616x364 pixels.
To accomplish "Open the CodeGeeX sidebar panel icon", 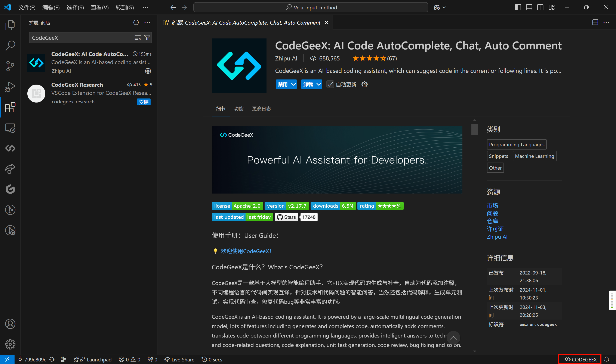I will [10, 148].
